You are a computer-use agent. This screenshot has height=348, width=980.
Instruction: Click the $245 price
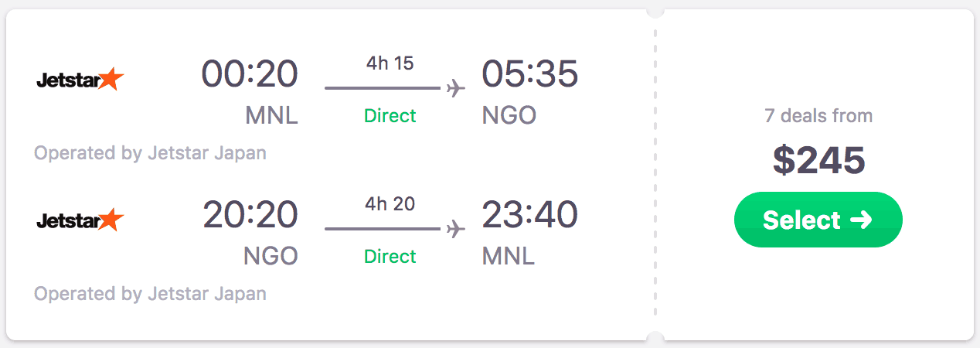[818, 160]
